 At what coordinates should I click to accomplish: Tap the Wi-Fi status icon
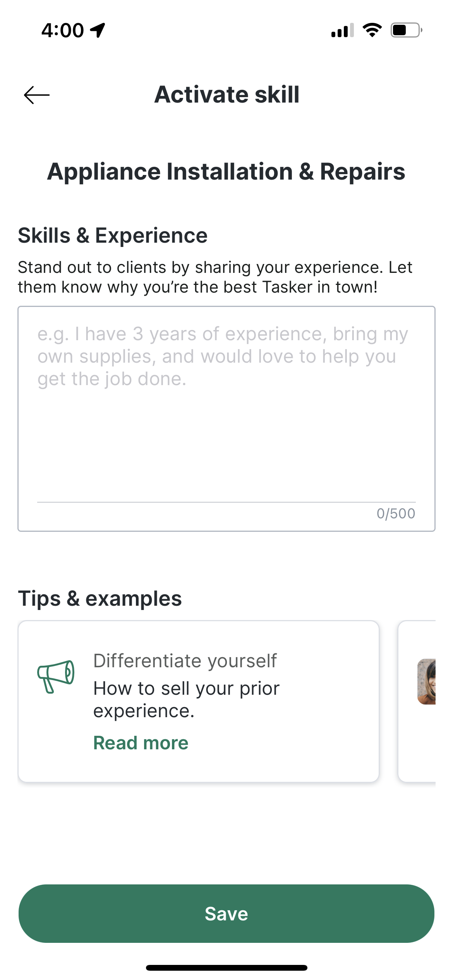[x=372, y=30]
